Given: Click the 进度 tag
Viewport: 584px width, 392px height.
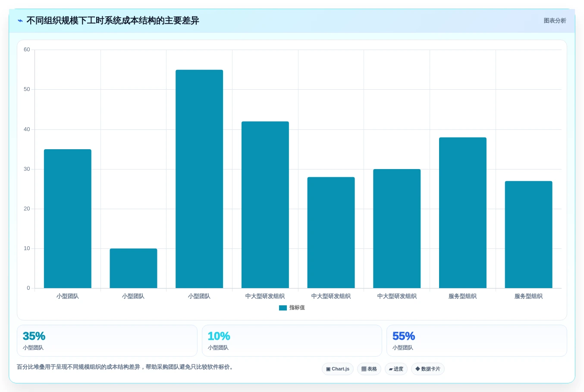Looking at the screenshot, I should click(x=396, y=369).
